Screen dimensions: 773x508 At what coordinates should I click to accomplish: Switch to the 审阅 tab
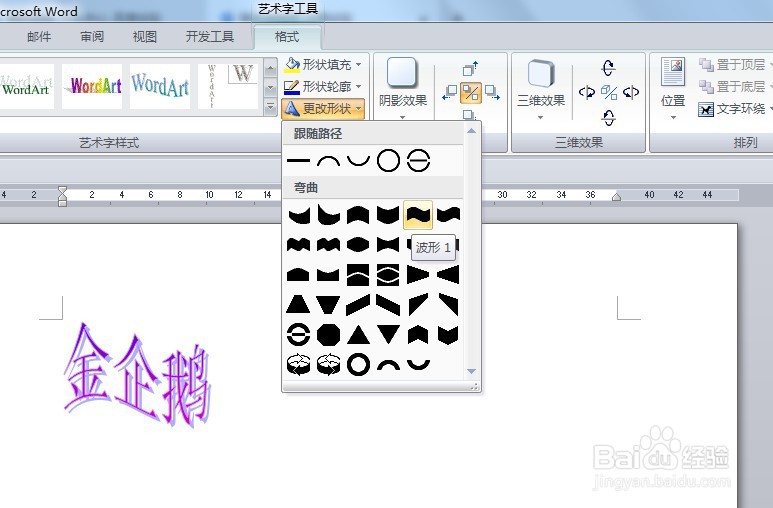coord(92,36)
